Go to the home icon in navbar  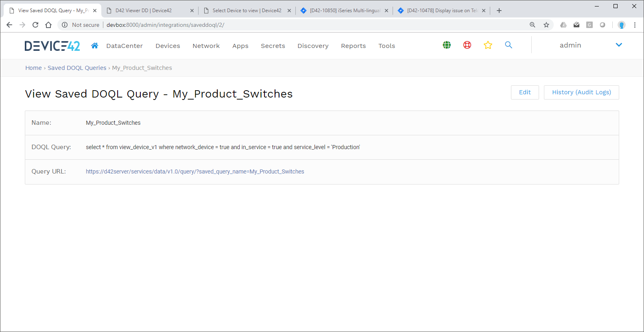click(95, 46)
